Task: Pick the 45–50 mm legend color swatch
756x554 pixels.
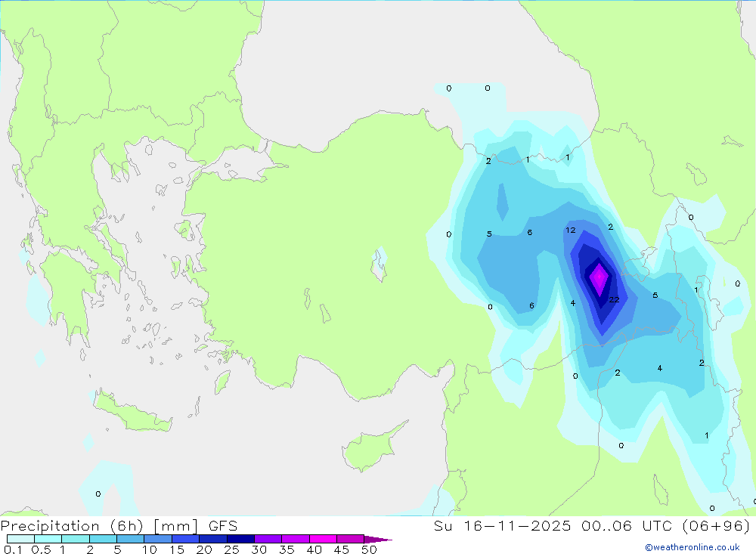Action: [351, 539]
